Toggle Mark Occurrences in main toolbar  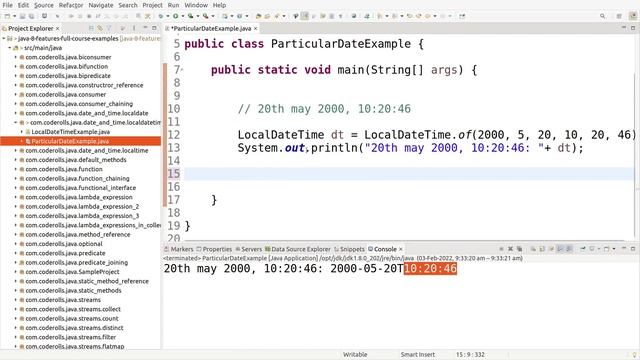click(x=304, y=16)
